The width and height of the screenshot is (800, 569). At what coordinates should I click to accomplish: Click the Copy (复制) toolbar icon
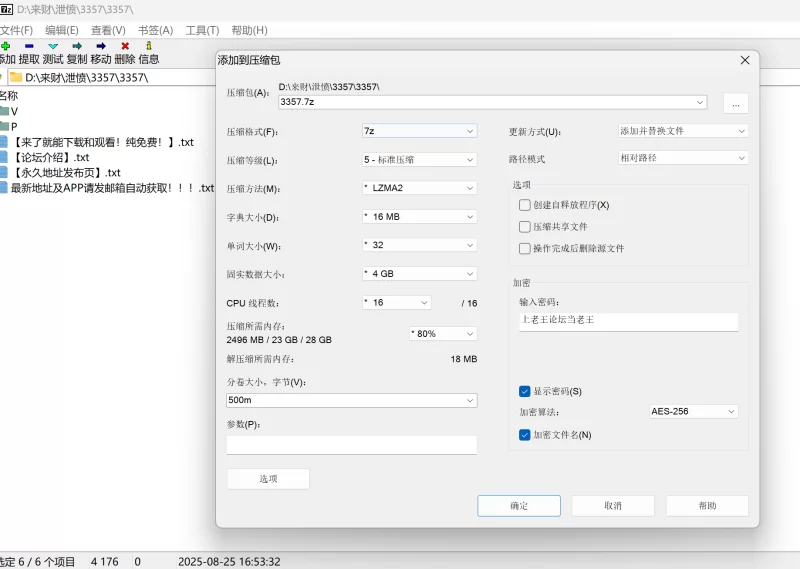pos(77,46)
